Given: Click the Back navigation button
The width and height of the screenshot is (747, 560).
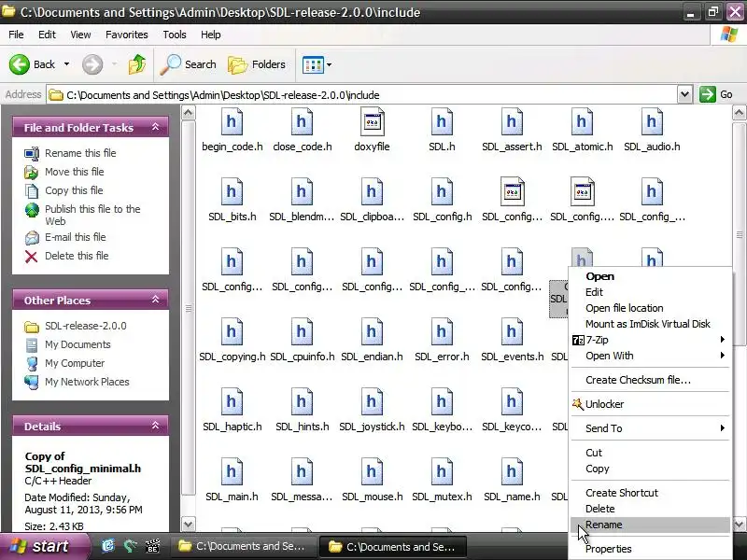Looking at the screenshot, I should pyautogui.click(x=32, y=64).
